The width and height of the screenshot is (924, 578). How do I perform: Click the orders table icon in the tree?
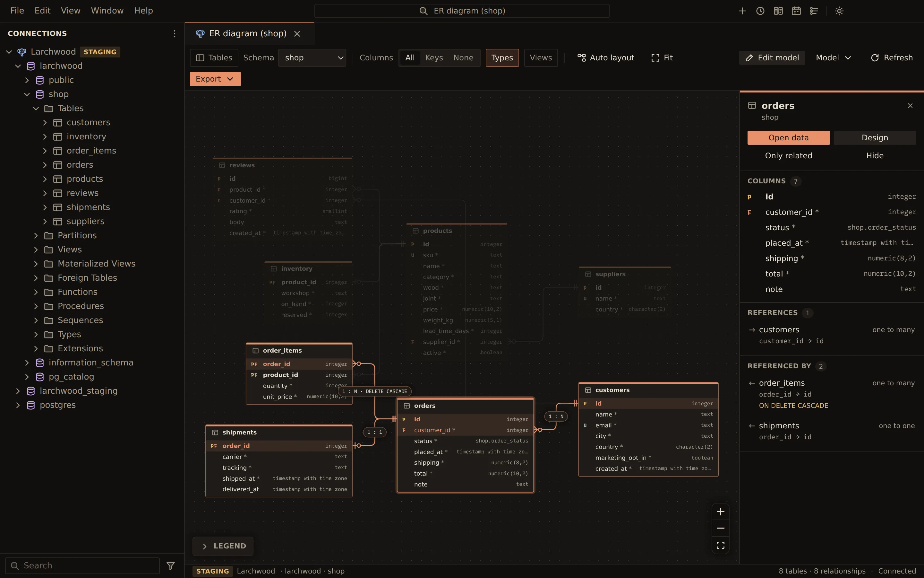tap(58, 165)
